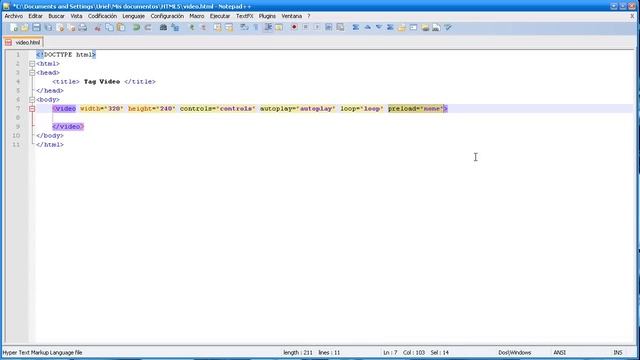The width and height of the screenshot is (640, 360).
Task: Collapse the video tag fold on line 7
Action: coord(32,109)
